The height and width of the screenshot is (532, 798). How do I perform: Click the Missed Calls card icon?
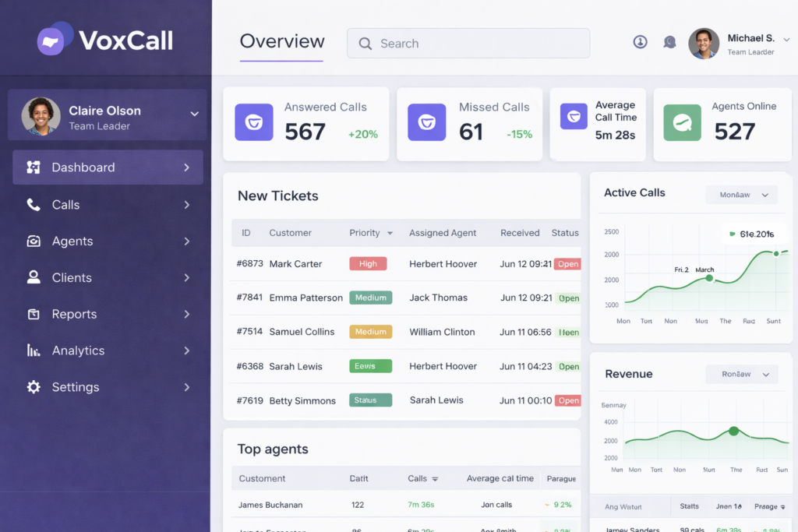click(x=427, y=122)
